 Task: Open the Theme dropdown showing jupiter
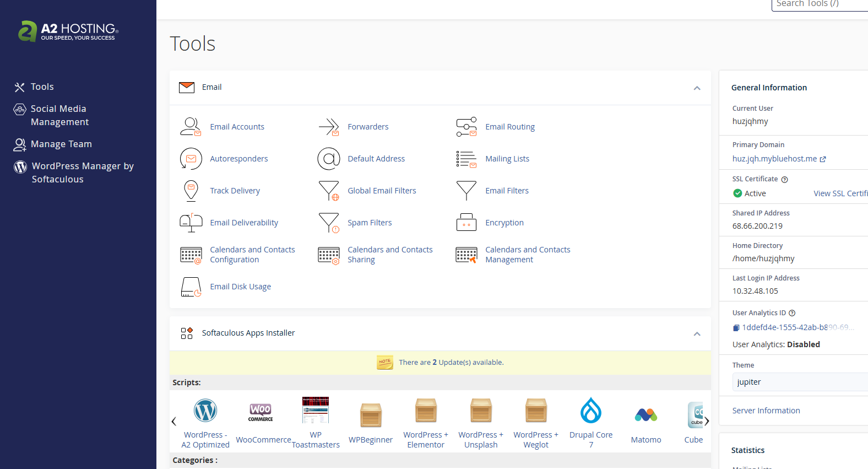(x=800, y=382)
